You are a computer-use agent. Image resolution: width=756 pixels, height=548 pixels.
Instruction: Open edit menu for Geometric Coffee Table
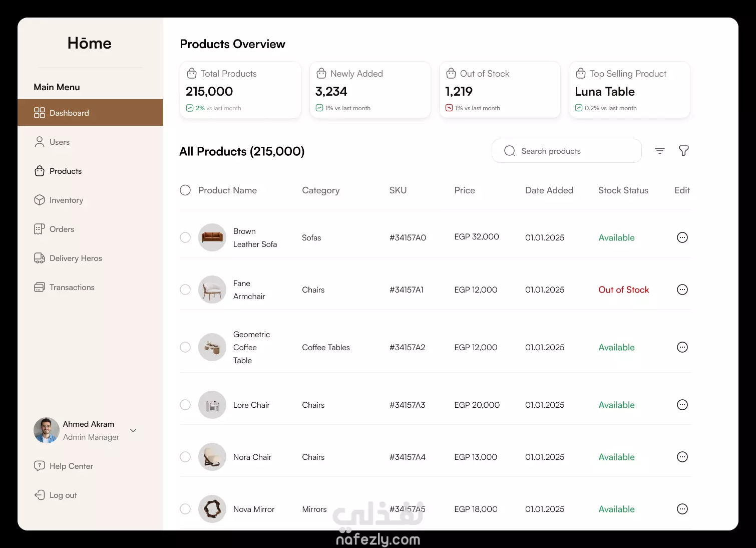pos(682,347)
